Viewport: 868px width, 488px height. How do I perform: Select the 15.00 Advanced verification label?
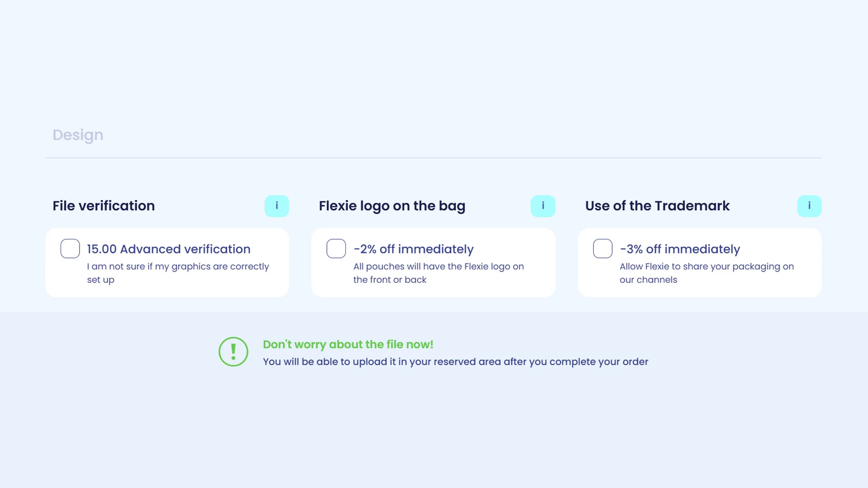pyautogui.click(x=169, y=249)
